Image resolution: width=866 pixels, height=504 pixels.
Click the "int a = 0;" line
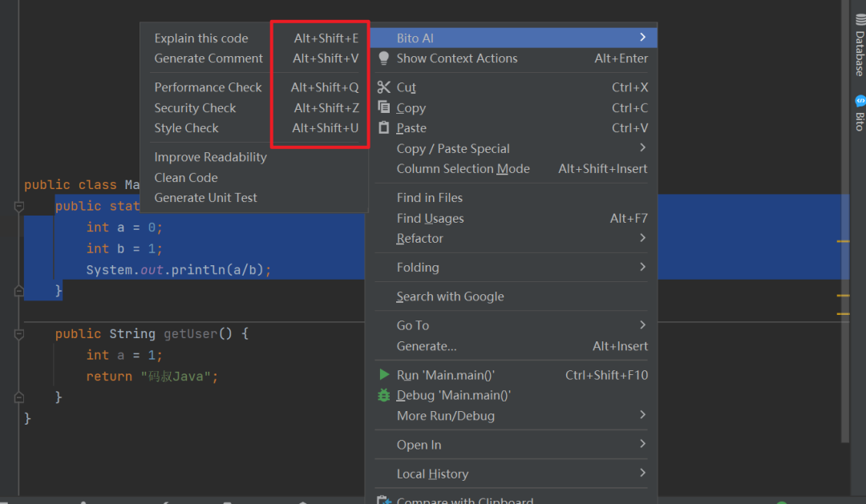click(124, 228)
